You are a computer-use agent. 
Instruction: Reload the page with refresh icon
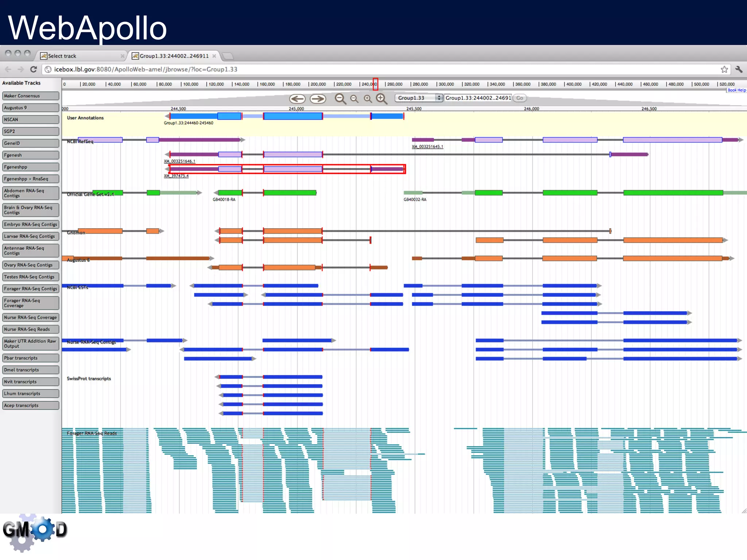(34, 69)
